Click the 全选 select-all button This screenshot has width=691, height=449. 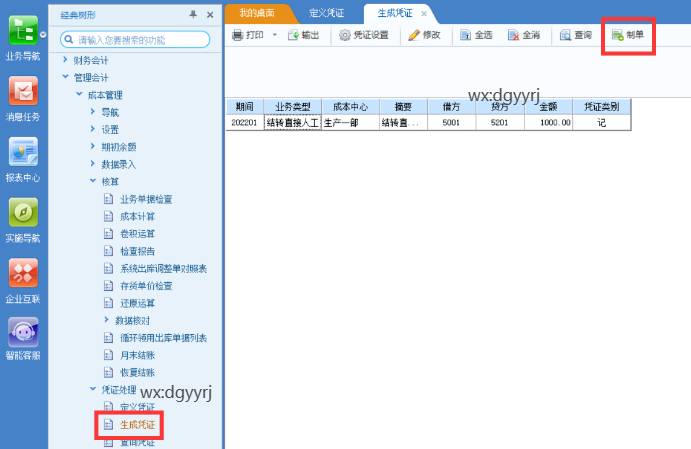click(475, 35)
